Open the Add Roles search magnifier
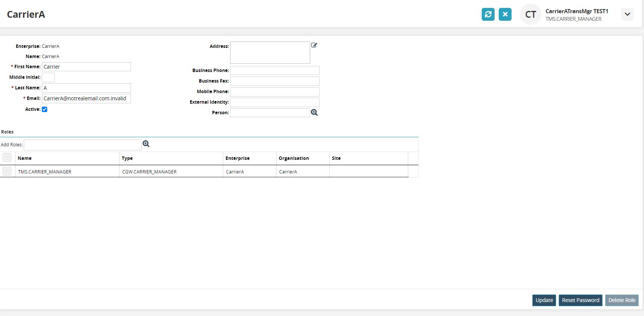This screenshot has height=316, width=644. (146, 144)
